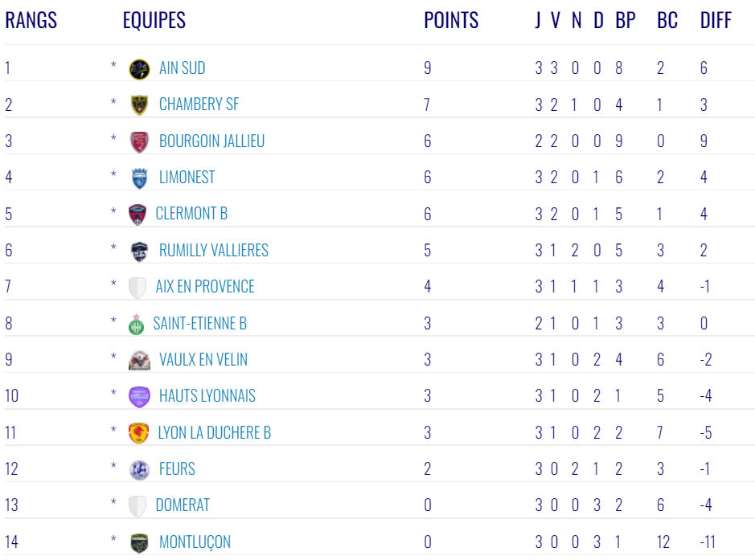Screen dimensions: 755x560
Task: Click the DIFF column header
Action: click(716, 21)
